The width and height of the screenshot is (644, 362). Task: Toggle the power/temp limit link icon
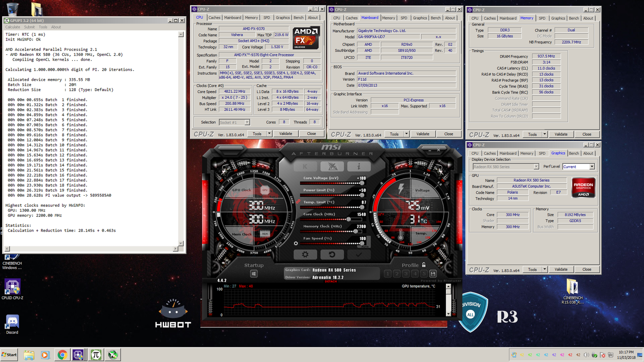pos(298,201)
